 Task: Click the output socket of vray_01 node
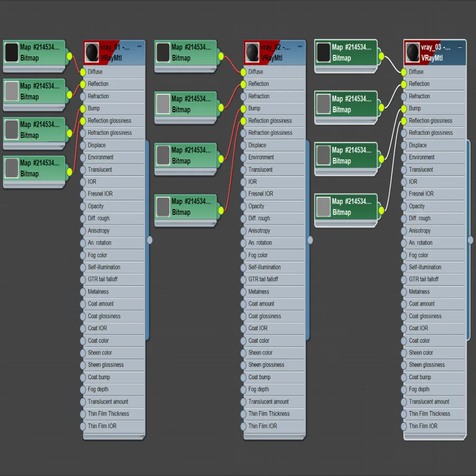[x=150, y=240]
